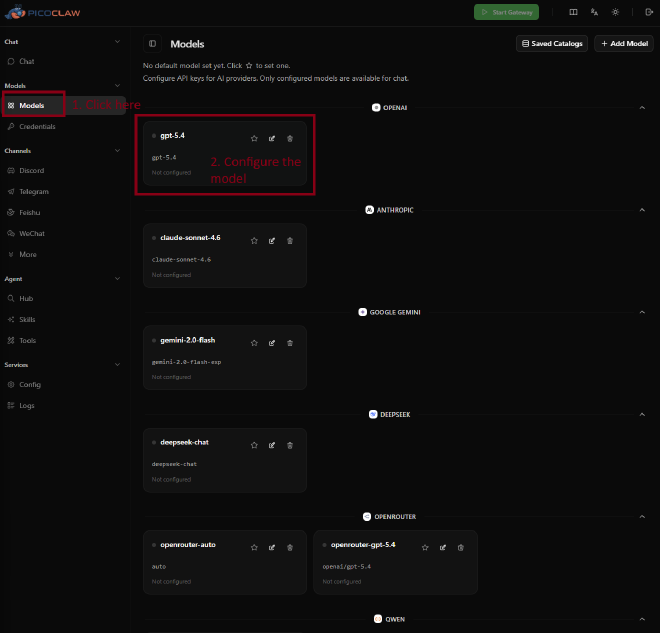Open the layout columns icon in top bar
Image resolution: width=660 pixels, height=633 pixels.
pyautogui.click(x=573, y=12)
